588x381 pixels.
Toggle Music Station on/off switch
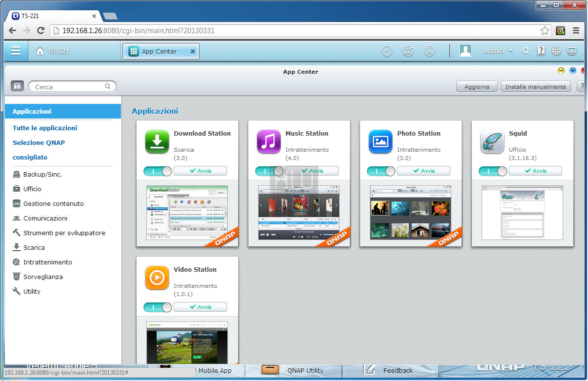[x=269, y=171]
